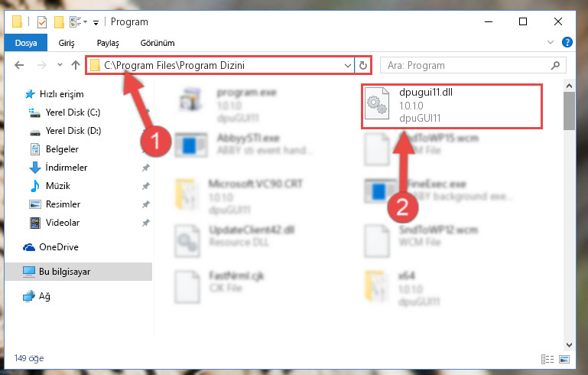
Task: Toggle the pin next to Müzik
Action: (145, 186)
